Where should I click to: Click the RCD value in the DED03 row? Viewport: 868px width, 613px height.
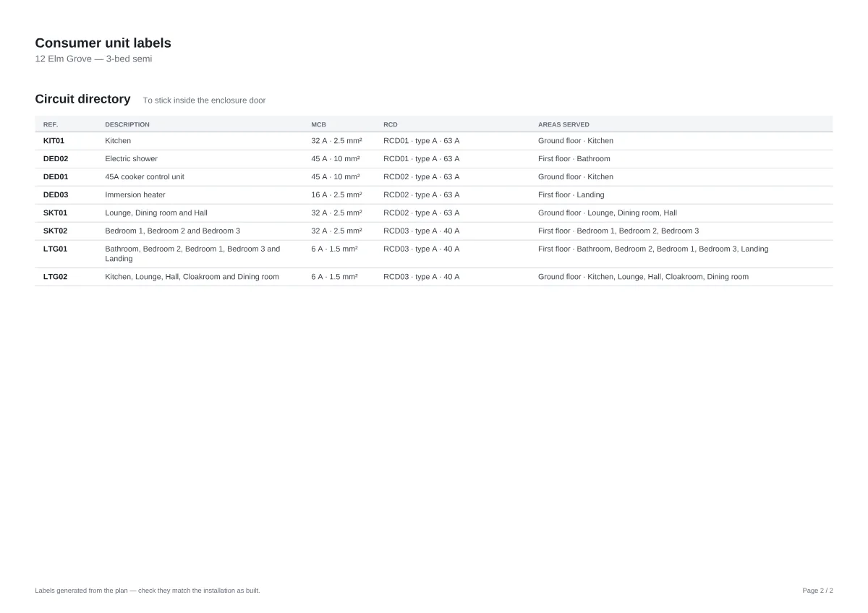pos(422,195)
